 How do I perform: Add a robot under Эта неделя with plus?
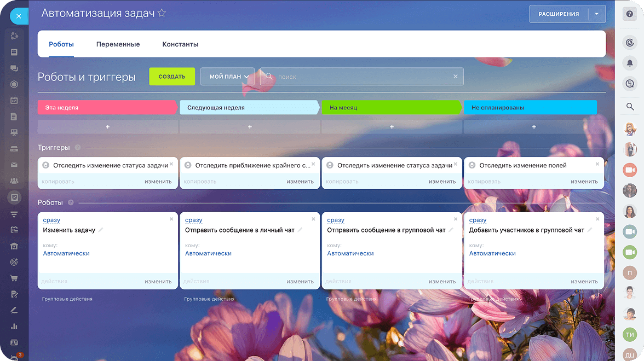point(107,127)
